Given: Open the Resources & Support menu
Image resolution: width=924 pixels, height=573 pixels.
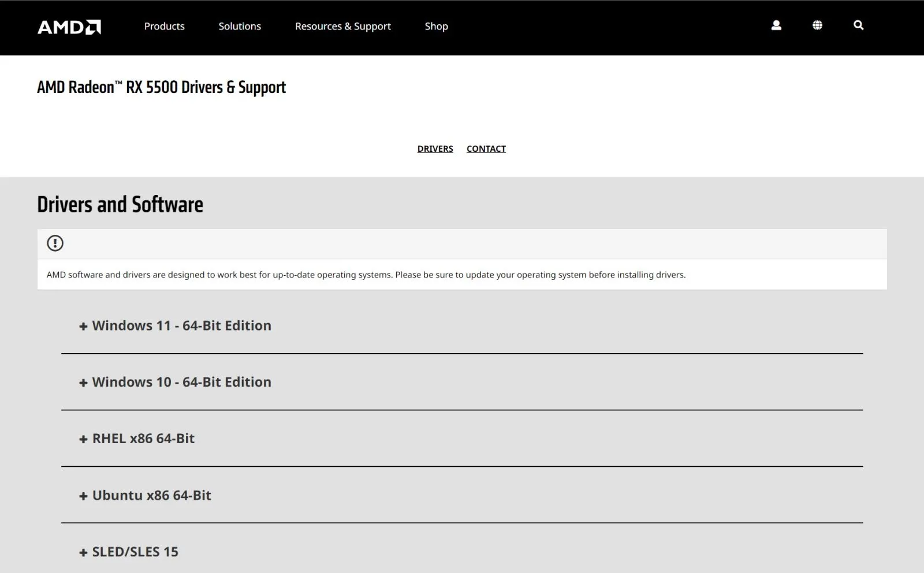Looking at the screenshot, I should 342,27.
